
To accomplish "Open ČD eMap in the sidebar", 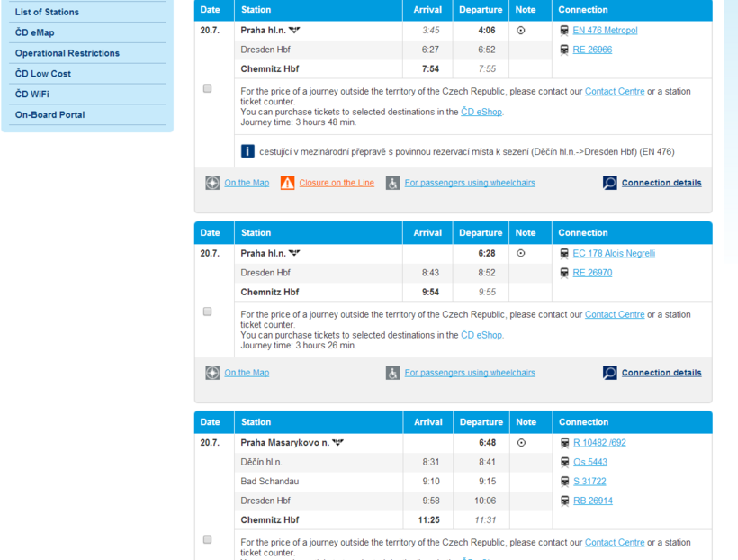I will pos(35,32).
